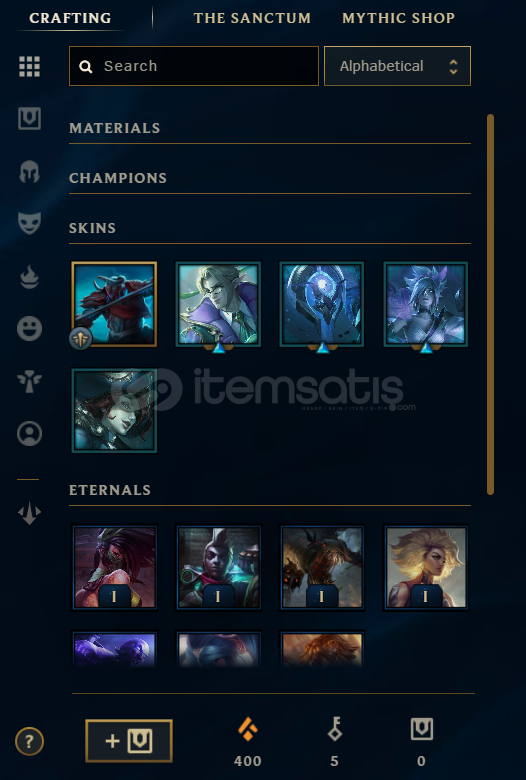526x780 pixels.
Task: Expand the Champions section header
Action: 118,178
